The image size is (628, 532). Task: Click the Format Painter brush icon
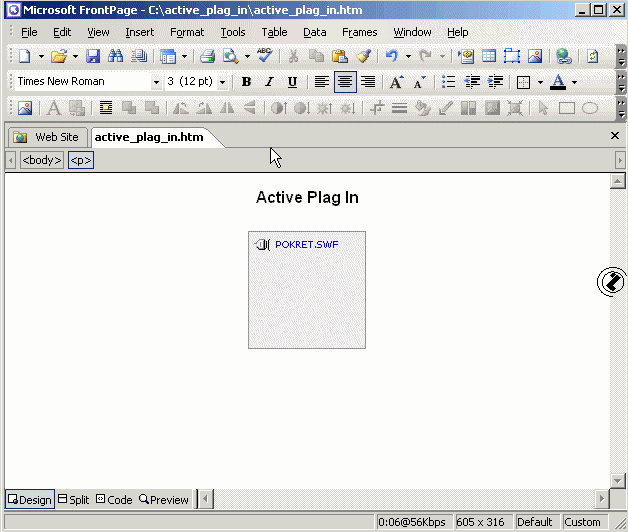pyautogui.click(x=363, y=57)
